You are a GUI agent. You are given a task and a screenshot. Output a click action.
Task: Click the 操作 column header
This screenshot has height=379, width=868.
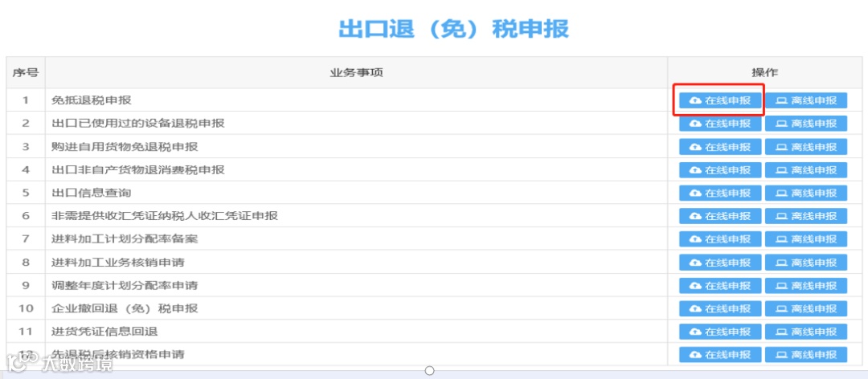point(764,72)
